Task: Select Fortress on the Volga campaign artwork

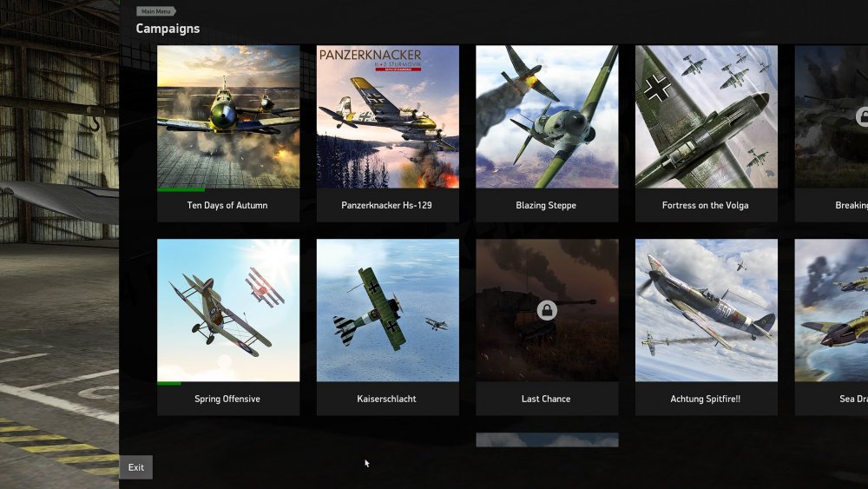Action: [707, 116]
